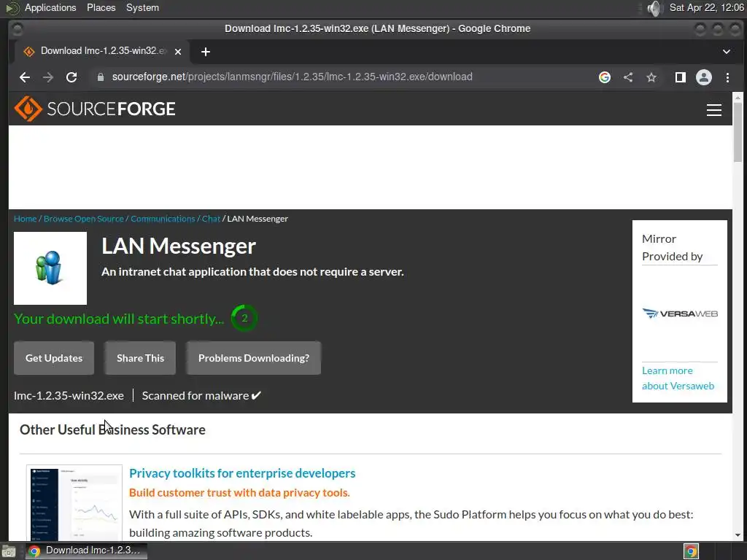
Task: Close the Download lmc-1.2.35-win32 tab
Action: tap(178, 52)
